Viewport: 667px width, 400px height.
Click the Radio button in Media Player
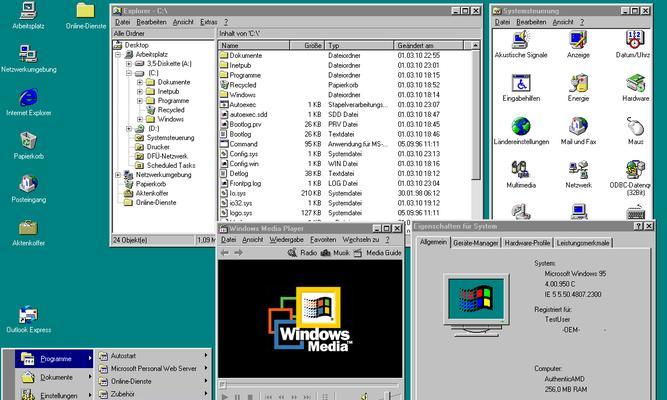tap(302, 253)
